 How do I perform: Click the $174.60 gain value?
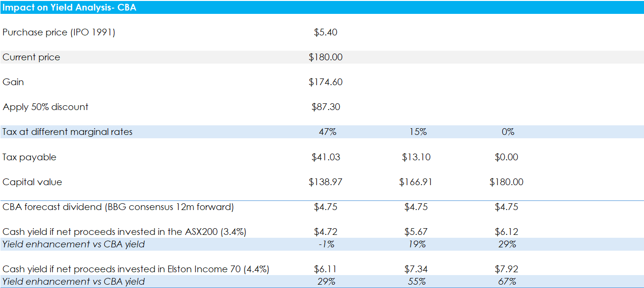pos(325,82)
